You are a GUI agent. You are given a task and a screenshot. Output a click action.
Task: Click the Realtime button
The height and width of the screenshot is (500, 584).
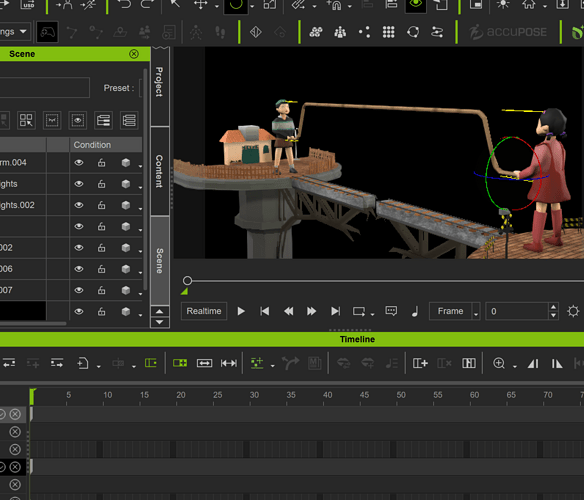tap(204, 311)
